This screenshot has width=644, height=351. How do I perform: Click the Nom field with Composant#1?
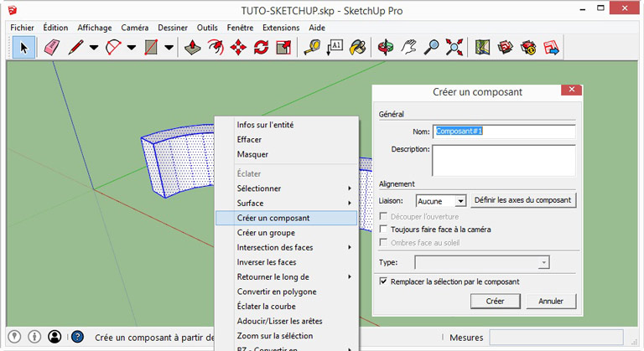[504, 132]
